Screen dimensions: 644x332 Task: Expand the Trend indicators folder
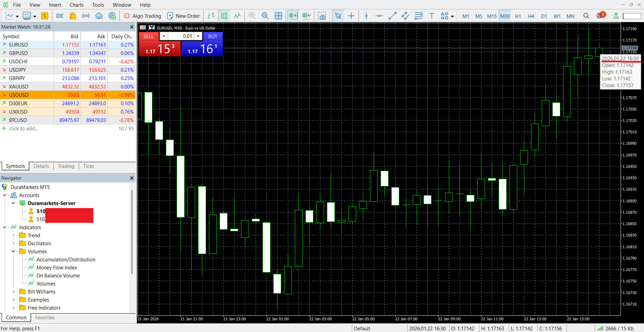13,235
